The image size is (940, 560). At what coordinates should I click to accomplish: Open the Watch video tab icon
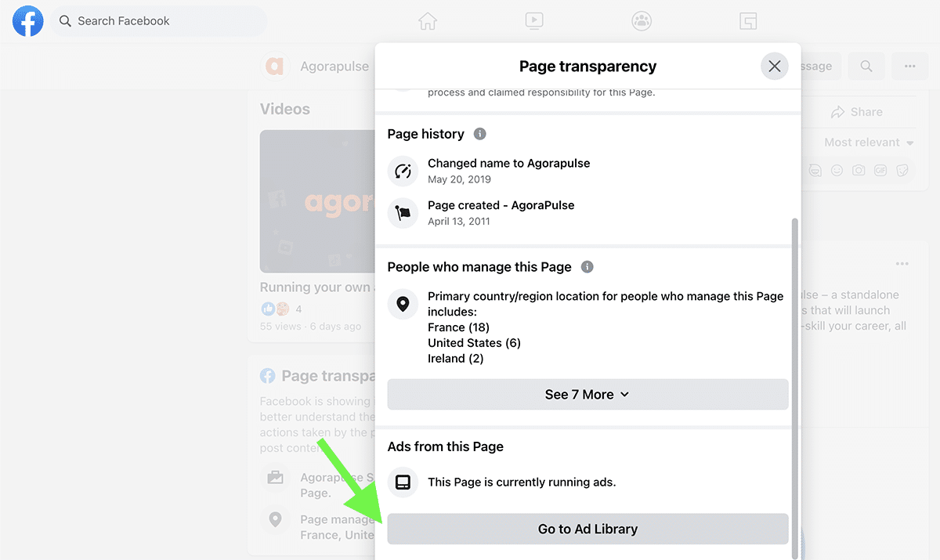point(534,21)
